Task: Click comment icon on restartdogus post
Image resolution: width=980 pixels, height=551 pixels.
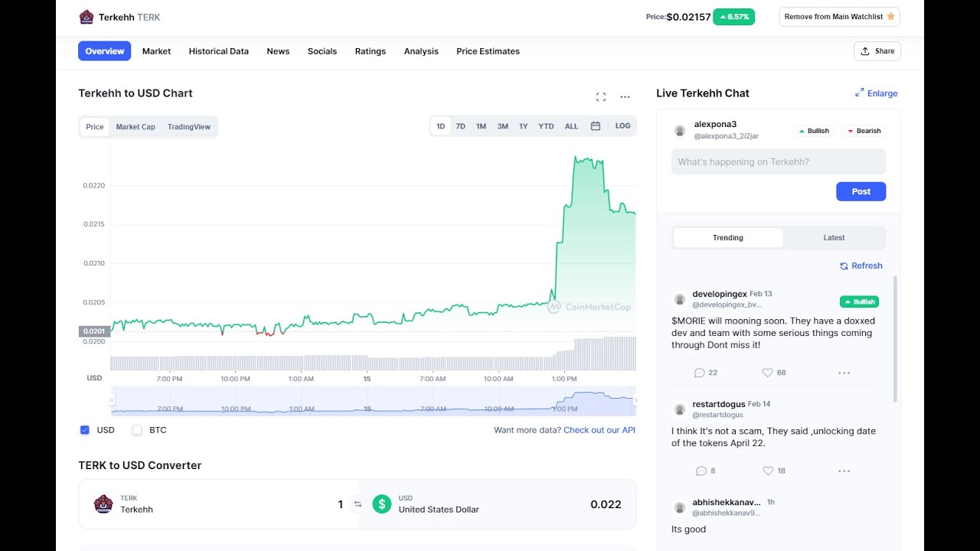Action: [x=701, y=471]
